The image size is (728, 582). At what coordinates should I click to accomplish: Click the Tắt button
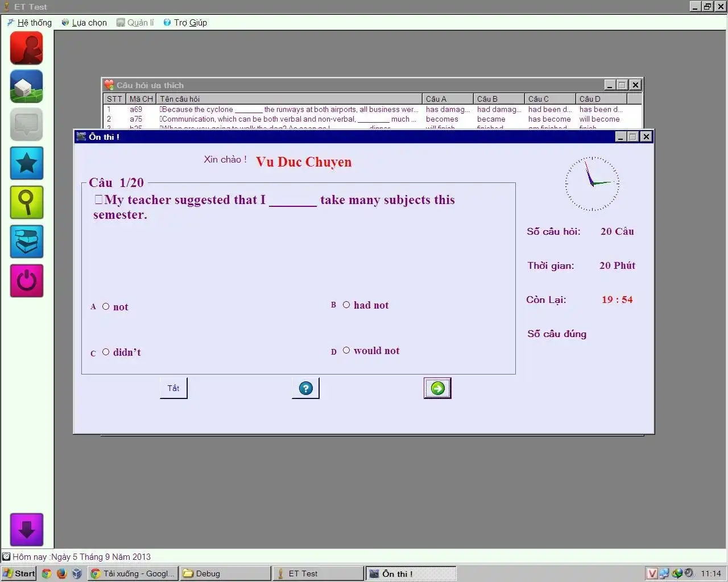tap(173, 388)
